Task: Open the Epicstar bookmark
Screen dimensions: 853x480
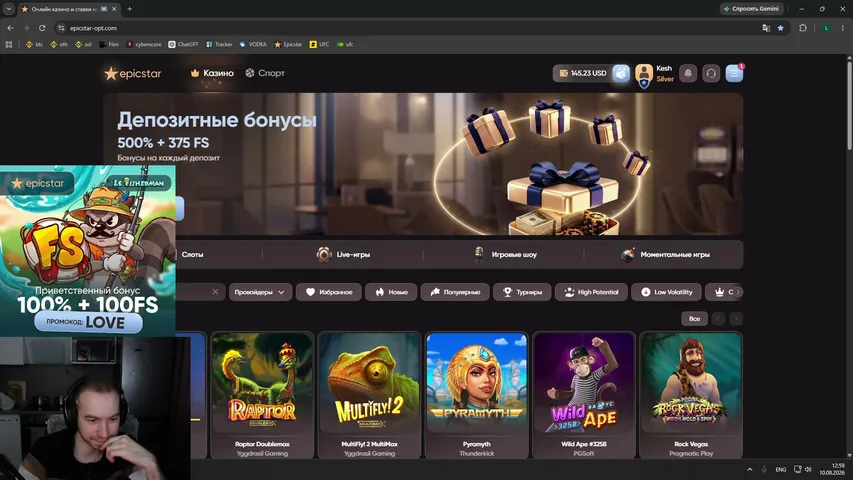Action: tap(288, 44)
